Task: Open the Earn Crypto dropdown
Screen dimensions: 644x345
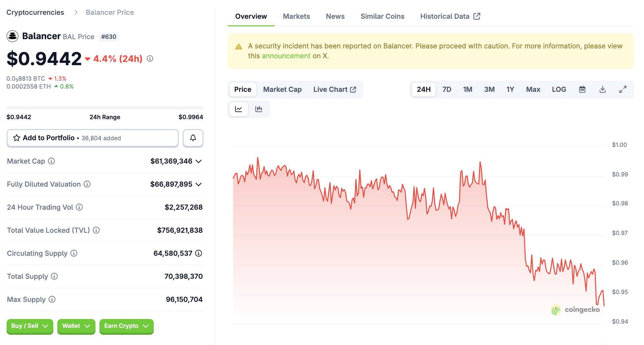Action: tap(126, 326)
